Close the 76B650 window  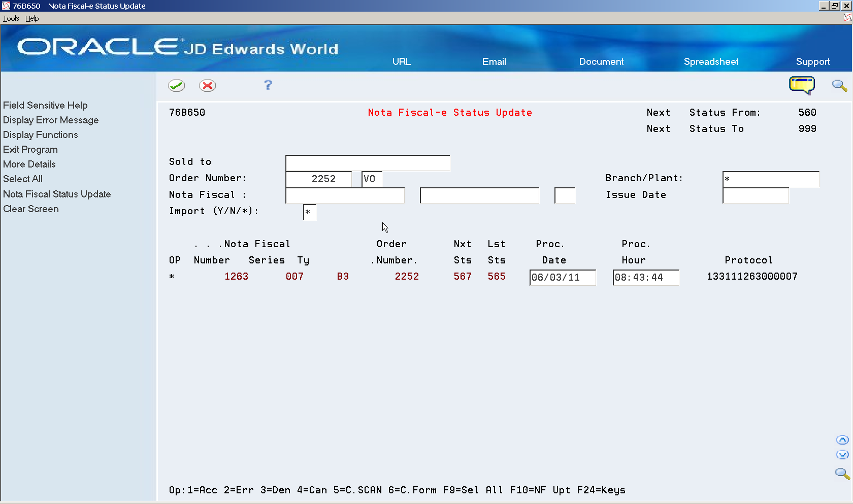coord(846,6)
